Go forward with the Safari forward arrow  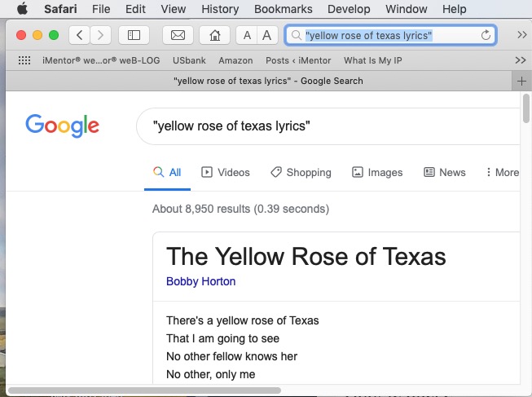click(x=100, y=35)
